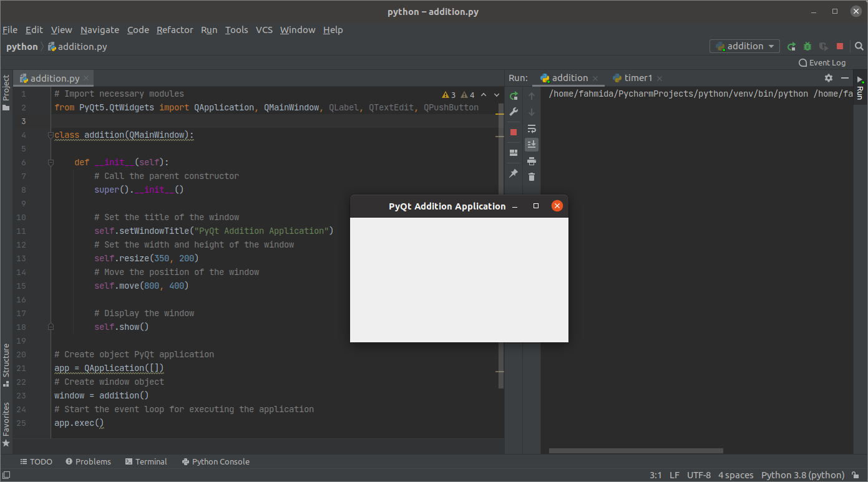Viewport: 868px width, 482px height.
Task: Collapse the addition class fold marker
Action: pos(51,135)
